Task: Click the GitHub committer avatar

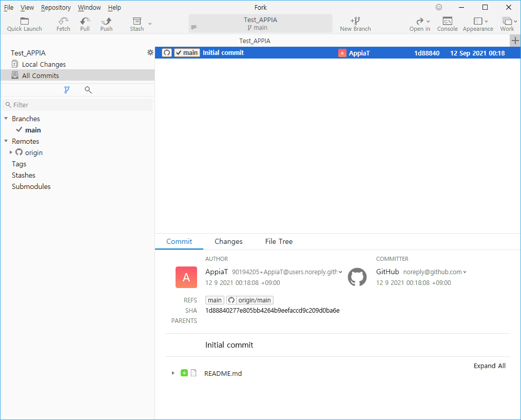Action: (x=357, y=277)
